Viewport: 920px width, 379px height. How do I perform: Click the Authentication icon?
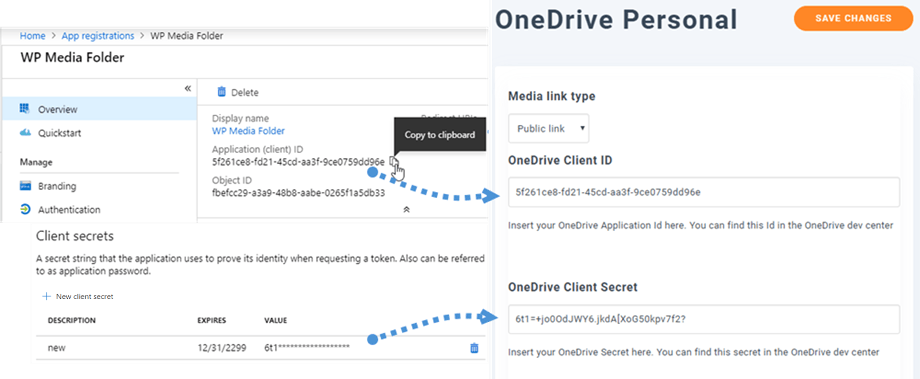click(x=25, y=209)
